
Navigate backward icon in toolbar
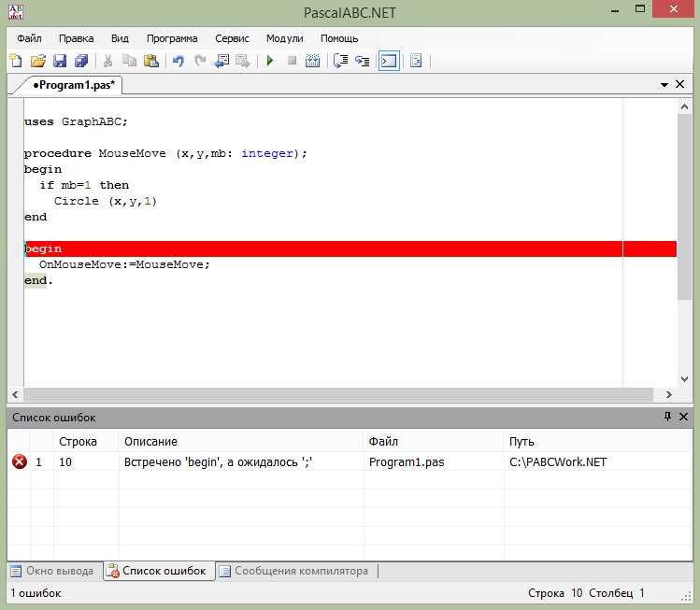tap(221, 61)
